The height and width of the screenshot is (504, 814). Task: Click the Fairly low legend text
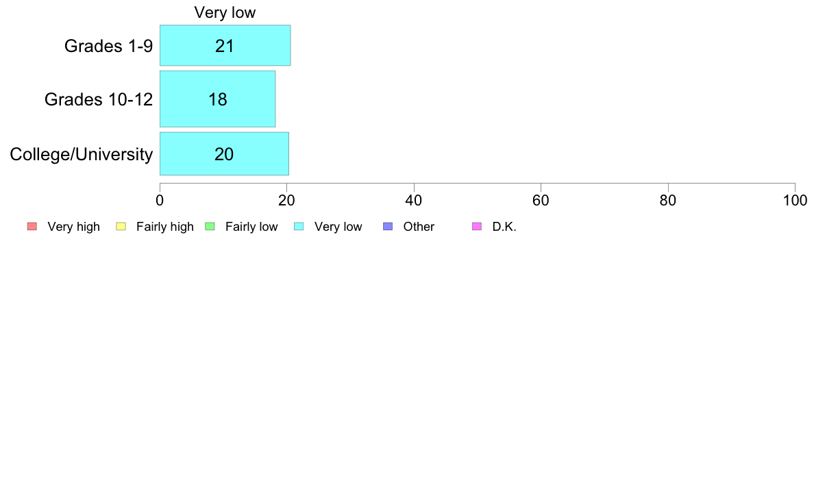251,227
